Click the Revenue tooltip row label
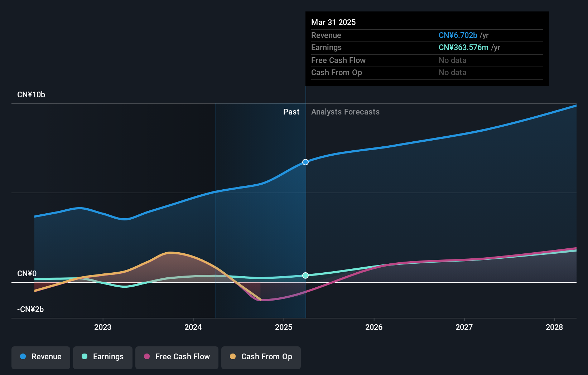This screenshot has width=588, height=375. [x=326, y=35]
